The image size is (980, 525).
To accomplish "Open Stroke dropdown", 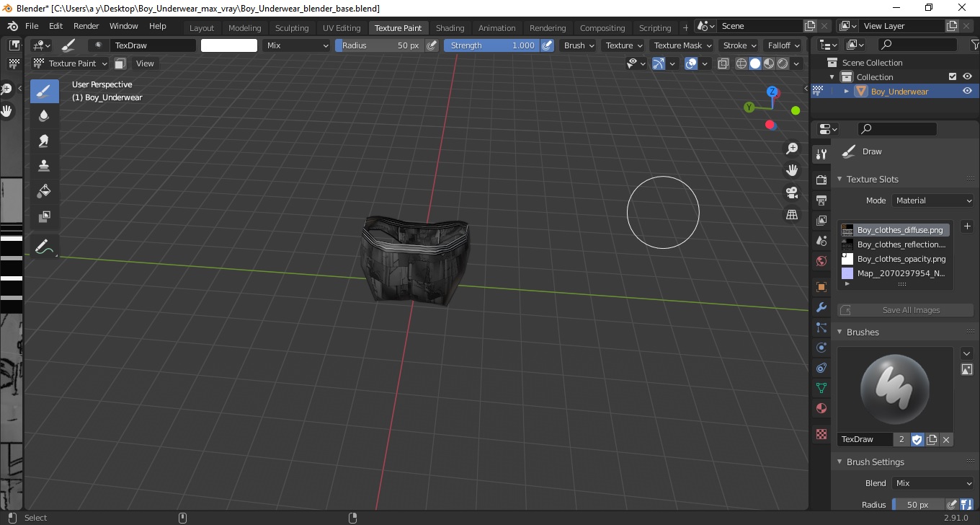I will (x=740, y=45).
